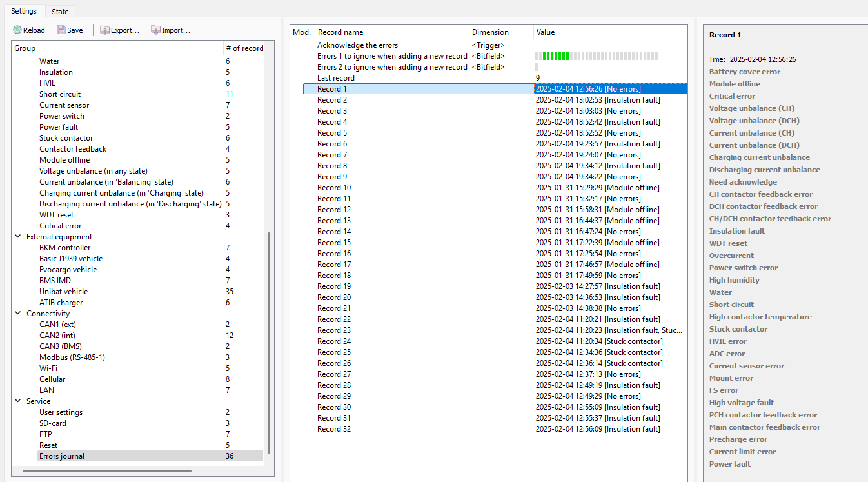Click the Save floppy disk icon
868x482 pixels.
[x=61, y=30]
